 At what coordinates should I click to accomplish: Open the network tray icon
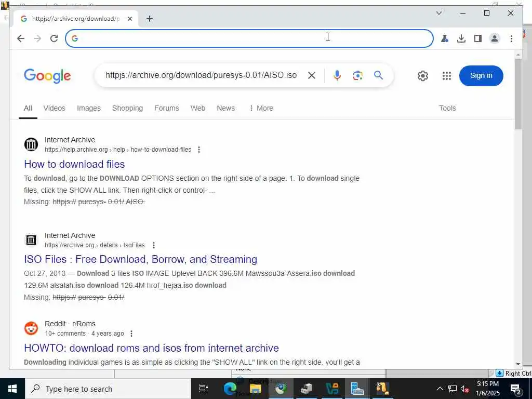(453, 389)
